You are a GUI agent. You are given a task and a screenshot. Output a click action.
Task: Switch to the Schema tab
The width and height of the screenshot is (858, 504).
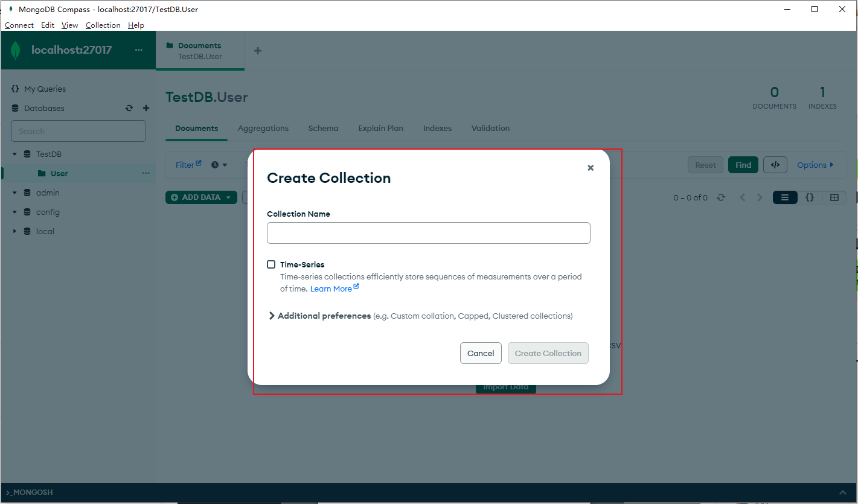pos(323,128)
